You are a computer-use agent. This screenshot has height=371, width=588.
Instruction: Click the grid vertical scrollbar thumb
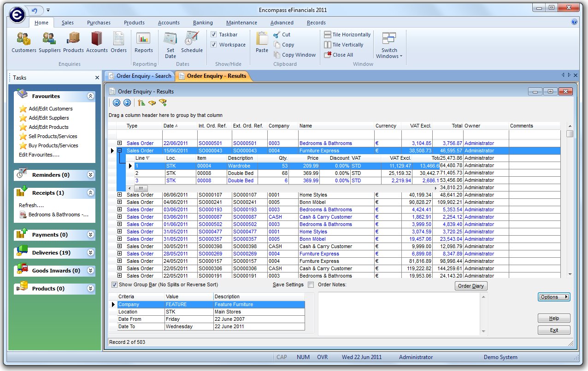coord(570,133)
